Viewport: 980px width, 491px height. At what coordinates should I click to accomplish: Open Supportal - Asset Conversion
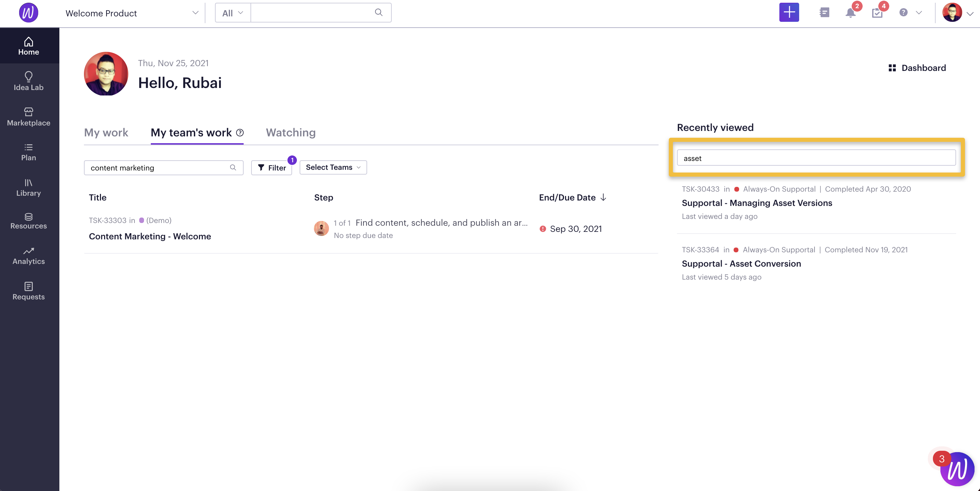point(741,264)
